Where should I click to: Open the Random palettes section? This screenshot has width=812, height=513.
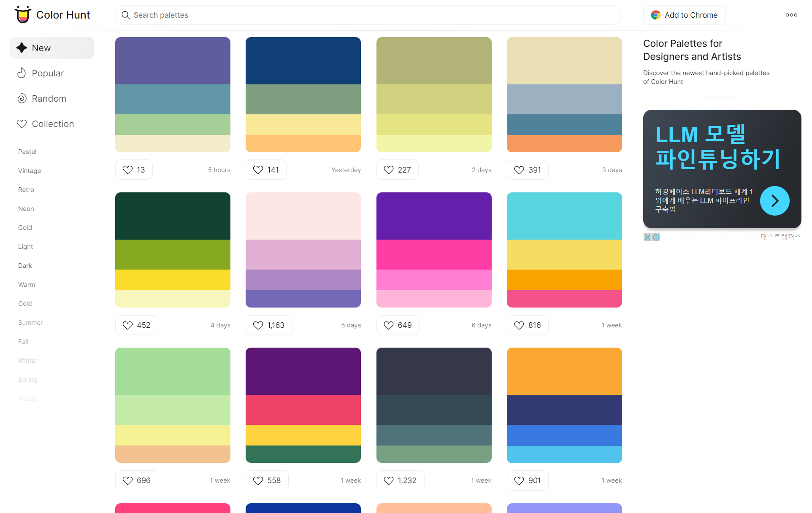click(49, 99)
